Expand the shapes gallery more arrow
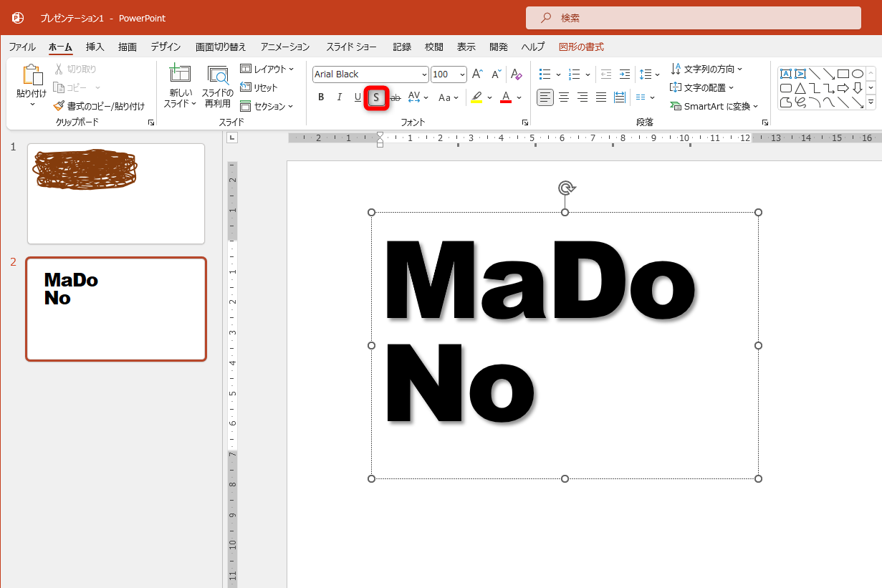The image size is (882, 588). point(871,102)
